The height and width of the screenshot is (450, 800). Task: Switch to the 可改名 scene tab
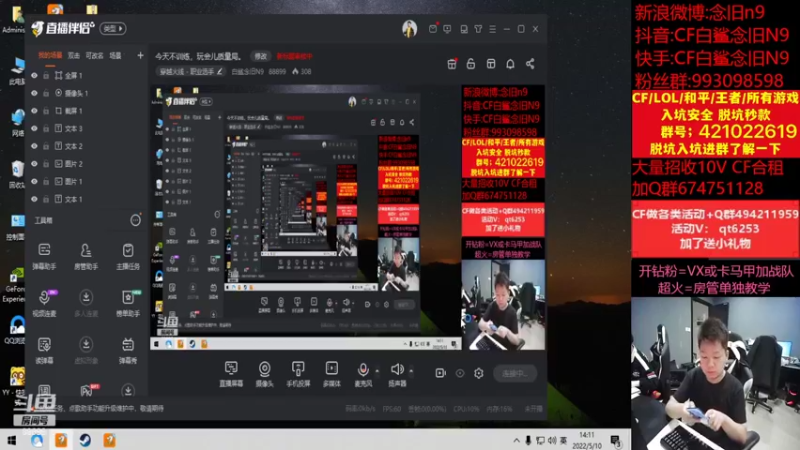coord(94,55)
